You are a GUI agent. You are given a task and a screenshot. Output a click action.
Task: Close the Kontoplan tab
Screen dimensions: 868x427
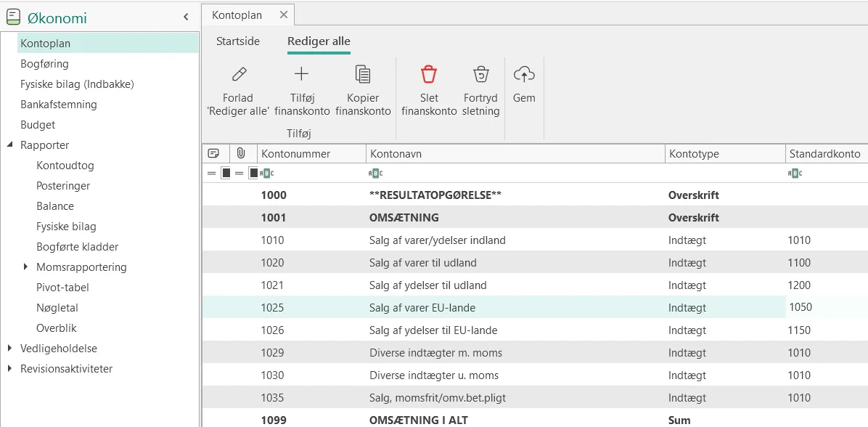click(x=284, y=15)
